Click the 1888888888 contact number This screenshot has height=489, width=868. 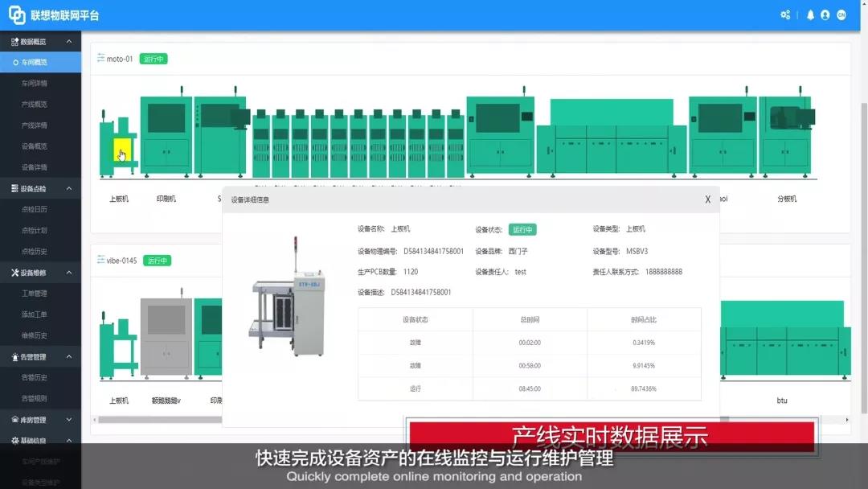(x=664, y=272)
